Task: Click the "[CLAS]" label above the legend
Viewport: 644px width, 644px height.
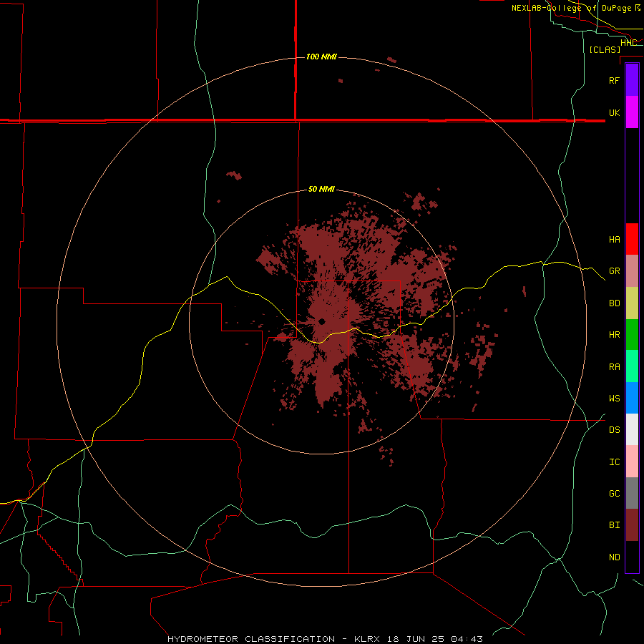Action: pyautogui.click(x=605, y=49)
